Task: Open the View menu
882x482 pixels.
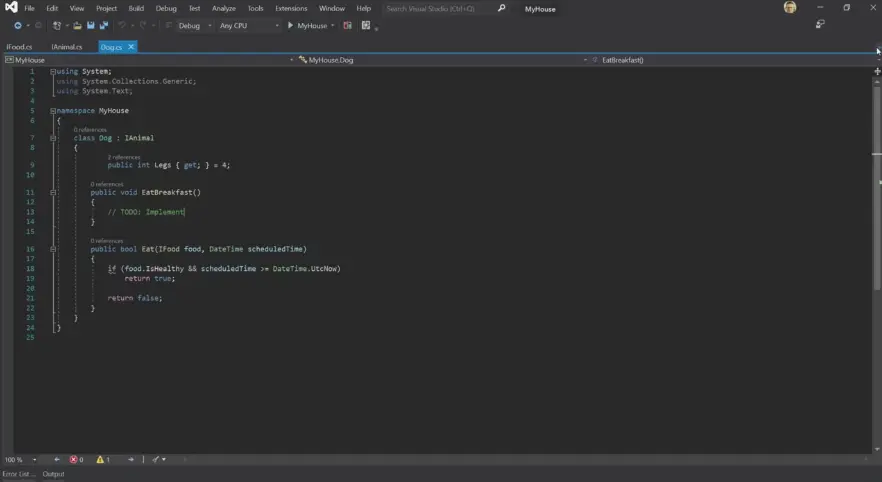Action: click(x=76, y=8)
